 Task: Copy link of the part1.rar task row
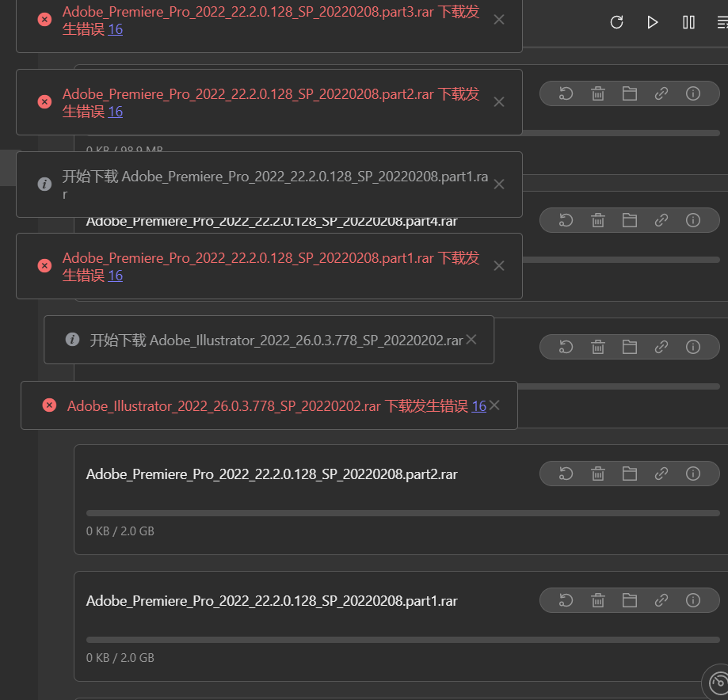[x=661, y=600]
